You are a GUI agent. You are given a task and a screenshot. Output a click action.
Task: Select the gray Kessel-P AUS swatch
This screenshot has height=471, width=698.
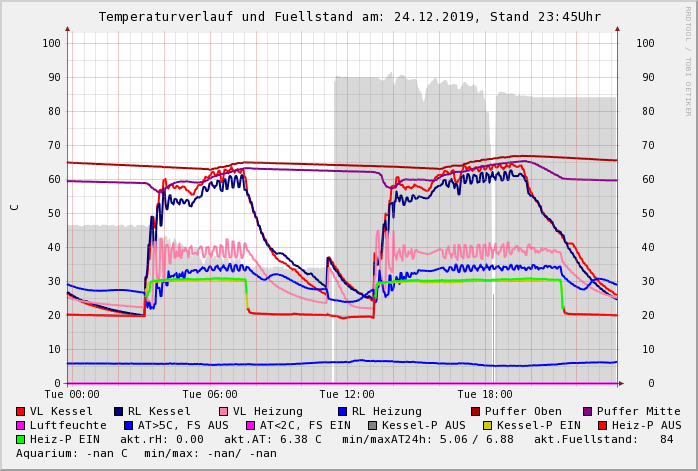pos(372,425)
